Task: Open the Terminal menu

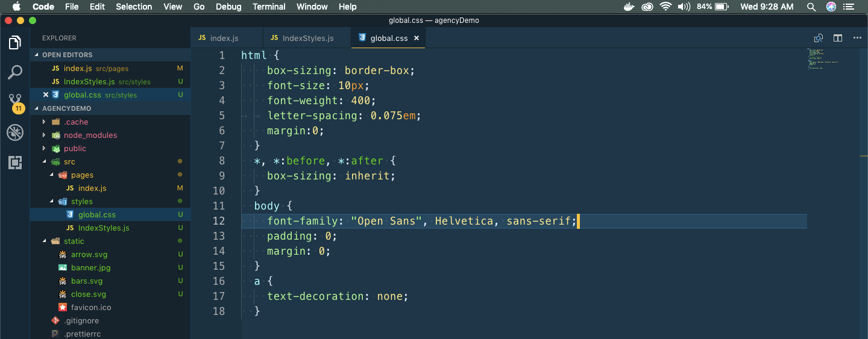Action: (269, 7)
